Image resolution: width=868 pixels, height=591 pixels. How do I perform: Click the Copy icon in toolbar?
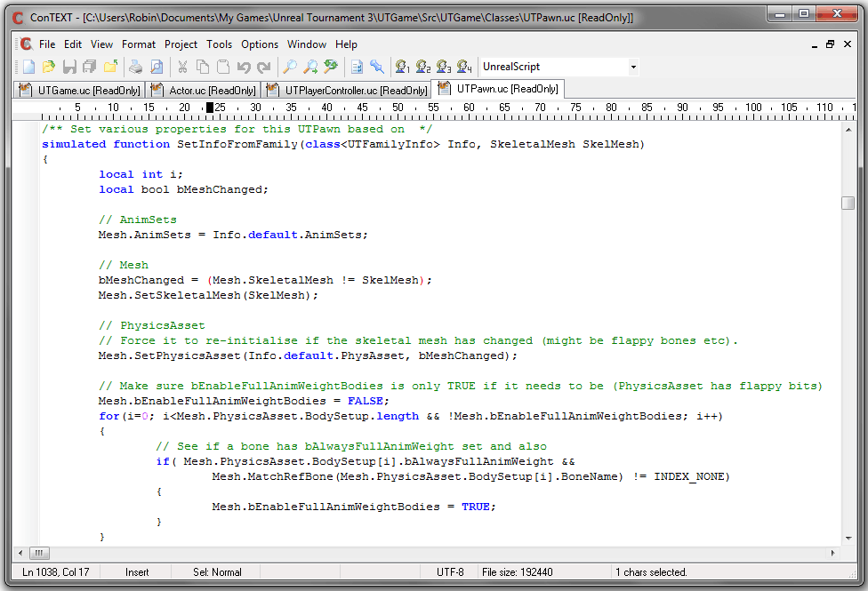pos(203,67)
